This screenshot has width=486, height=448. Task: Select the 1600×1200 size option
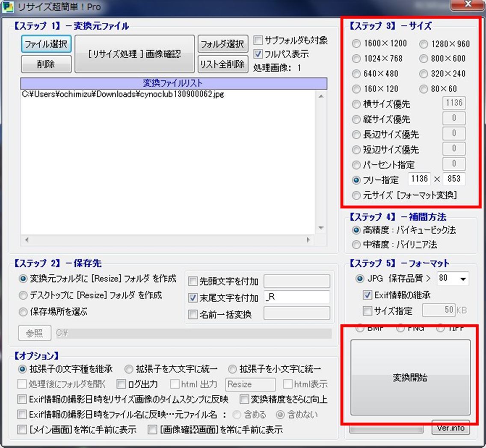(356, 44)
